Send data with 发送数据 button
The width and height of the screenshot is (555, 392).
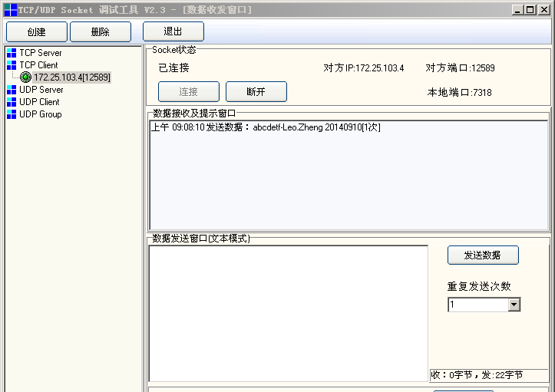(x=483, y=255)
